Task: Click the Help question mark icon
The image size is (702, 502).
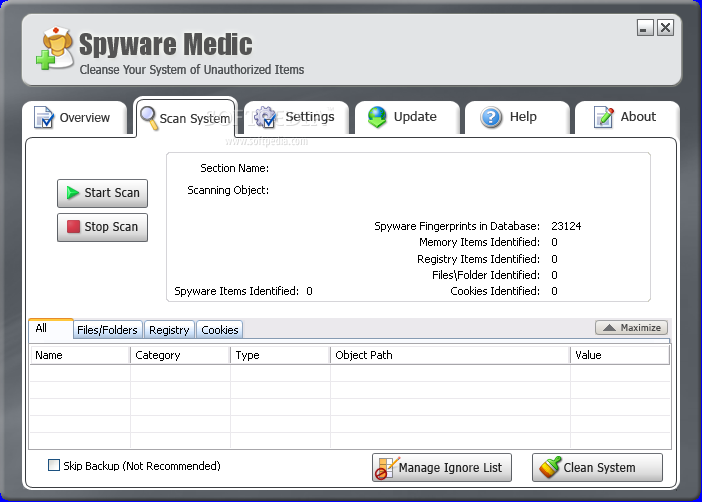Action: point(491,117)
